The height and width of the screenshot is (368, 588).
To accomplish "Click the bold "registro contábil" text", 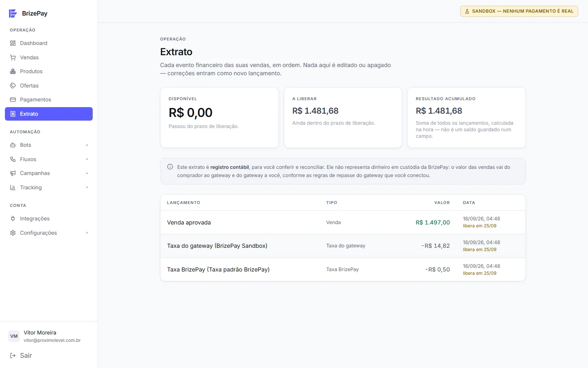I will (229, 167).
